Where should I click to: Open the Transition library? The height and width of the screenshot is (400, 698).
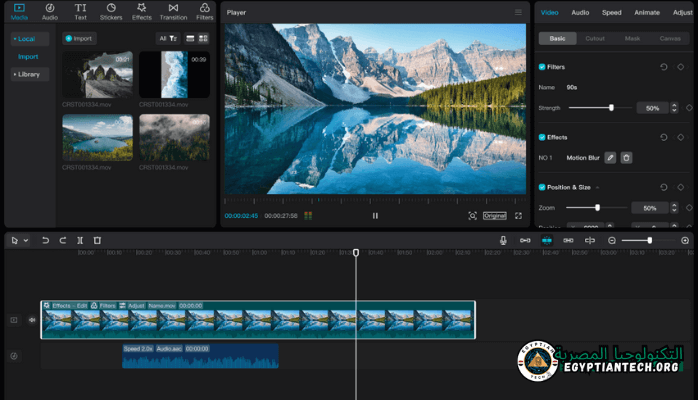[173, 11]
